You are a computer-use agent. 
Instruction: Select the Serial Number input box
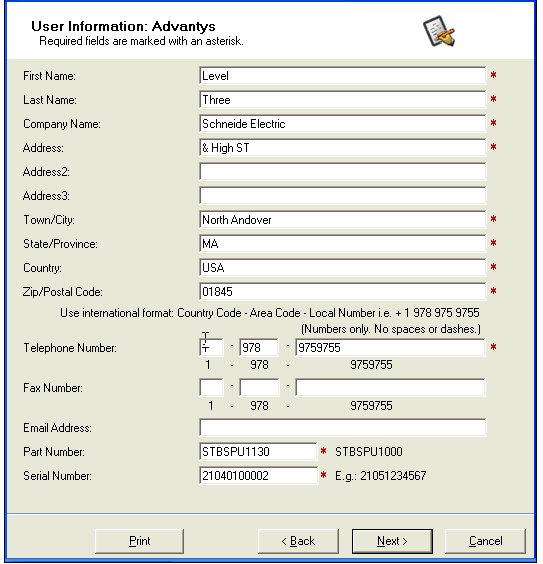258,476
